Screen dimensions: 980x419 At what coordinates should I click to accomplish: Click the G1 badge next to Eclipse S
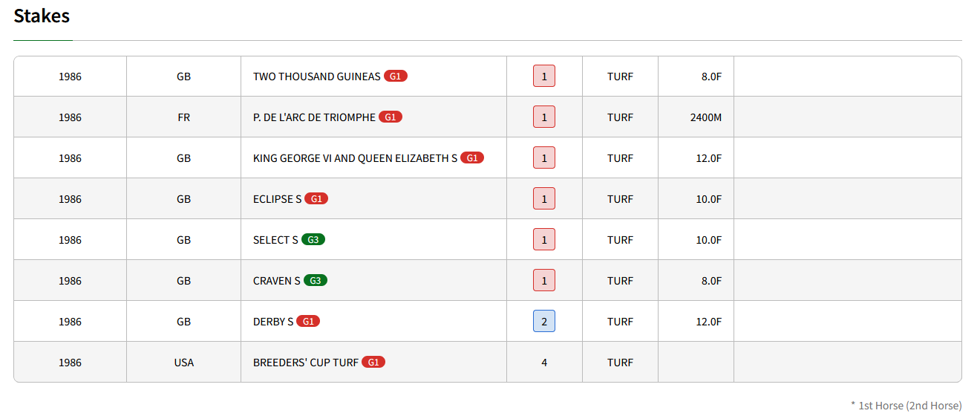316,199
